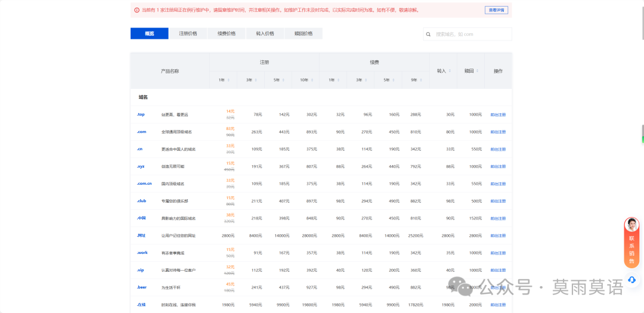Click the description 有志者事竟成
644x313 pixels.
[173, 253]
